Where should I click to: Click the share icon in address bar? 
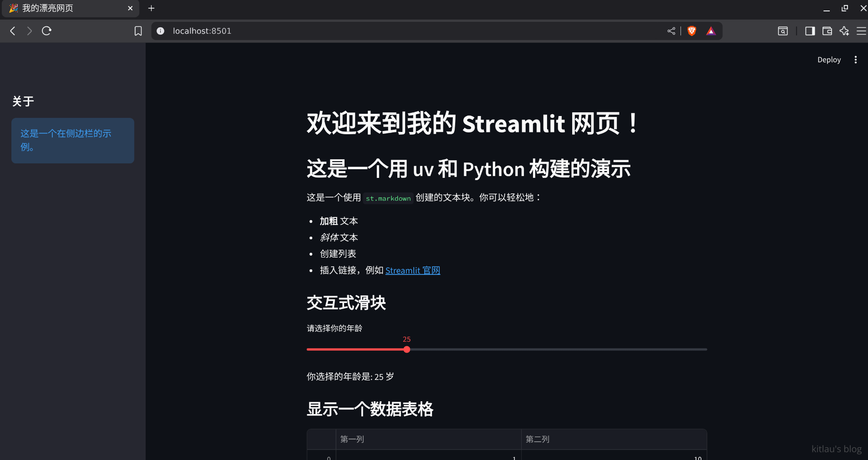pos(671,31)
